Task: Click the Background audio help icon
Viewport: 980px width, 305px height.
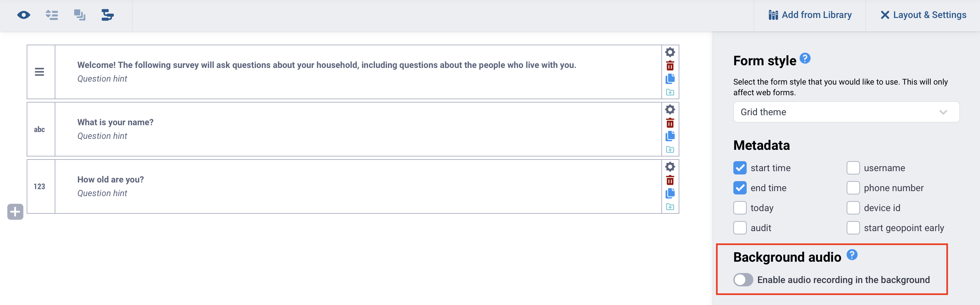Action: coord(852,255)
